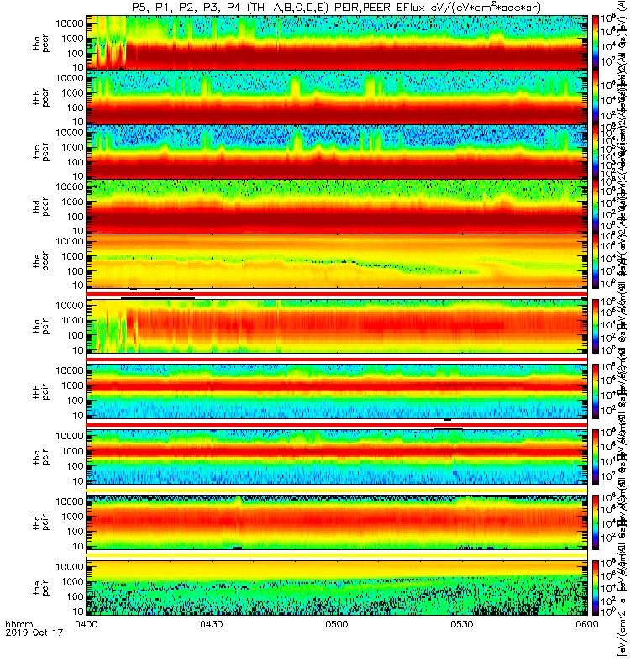Click the 1000 tick on 'the peer' axis
This screenshot has height=672, width=630.
[x=72, y=256]
